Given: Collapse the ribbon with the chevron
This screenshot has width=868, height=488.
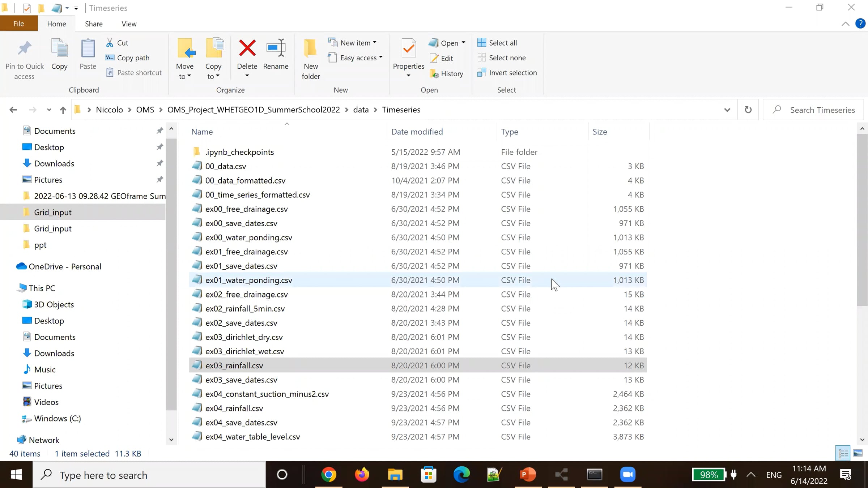Looking at the screenshot, I should pos(845,24).
